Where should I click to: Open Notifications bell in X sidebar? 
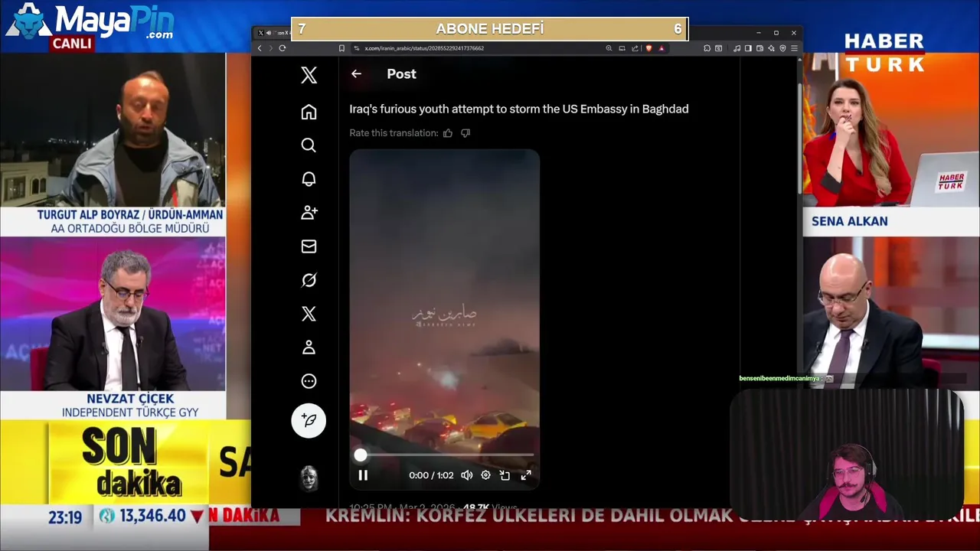pyautogui.click(x=309, y=179)
